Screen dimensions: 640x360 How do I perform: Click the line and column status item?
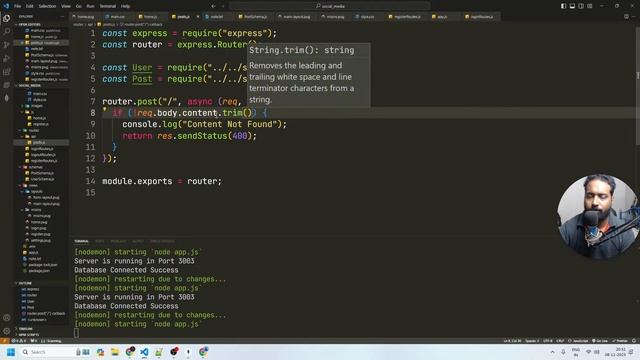(513, 341)
